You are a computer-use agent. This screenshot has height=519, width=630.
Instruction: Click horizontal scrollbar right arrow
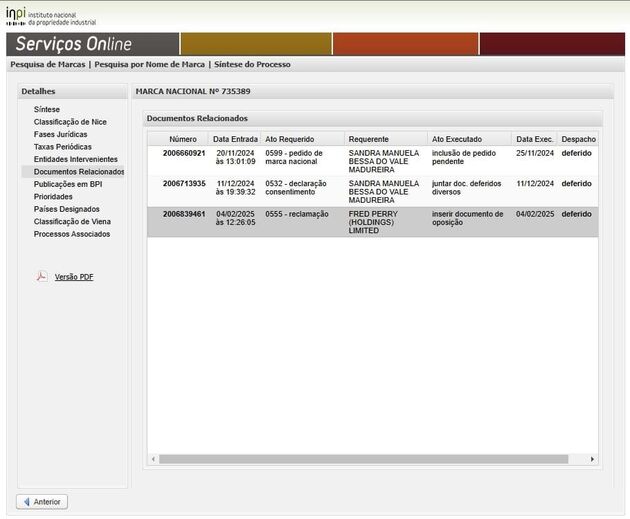pyautogui.click(x=592, y=459)
